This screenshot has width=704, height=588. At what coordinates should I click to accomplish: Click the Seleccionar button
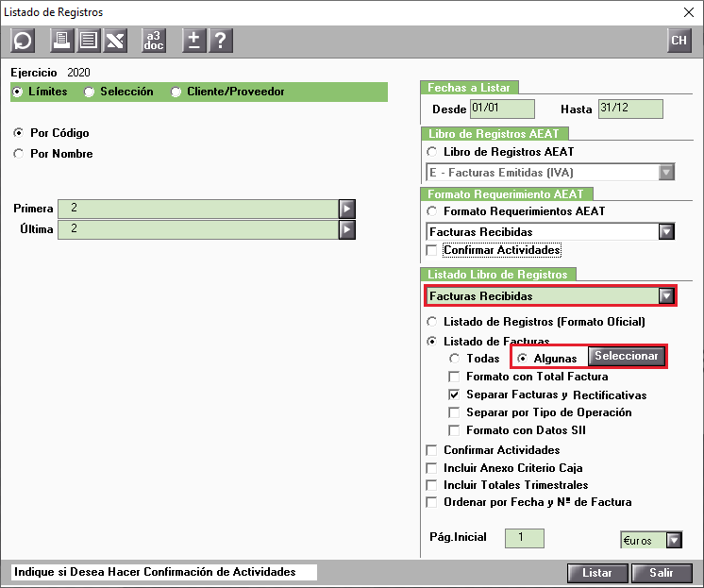coord(627,356)
